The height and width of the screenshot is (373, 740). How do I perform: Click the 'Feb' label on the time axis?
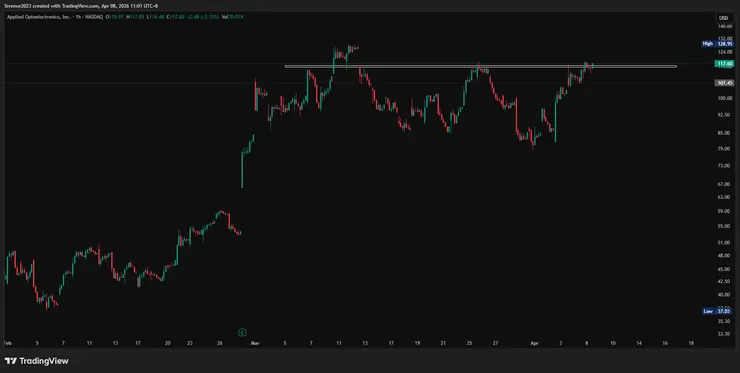point(8,343)
